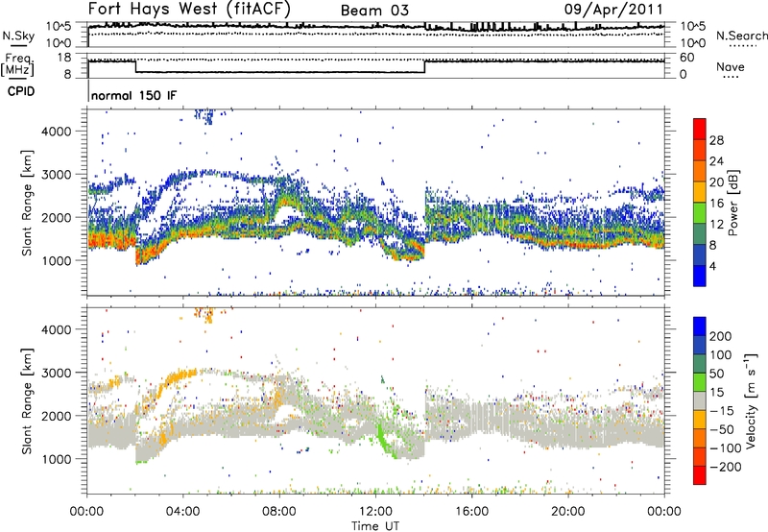
Task: Click the velocity panel 'Slant Range [km]' label
Action: (x=27, y=401)
